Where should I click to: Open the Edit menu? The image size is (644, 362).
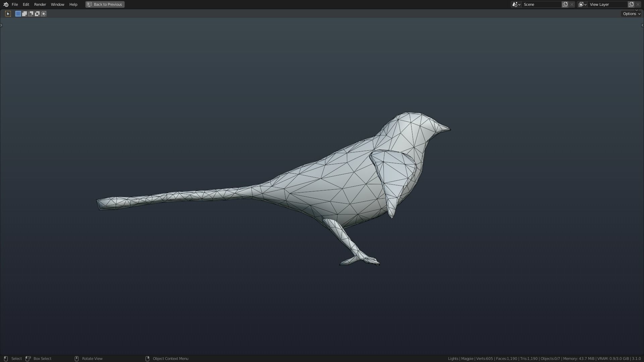pyautogui.click(x=26, y=4)
